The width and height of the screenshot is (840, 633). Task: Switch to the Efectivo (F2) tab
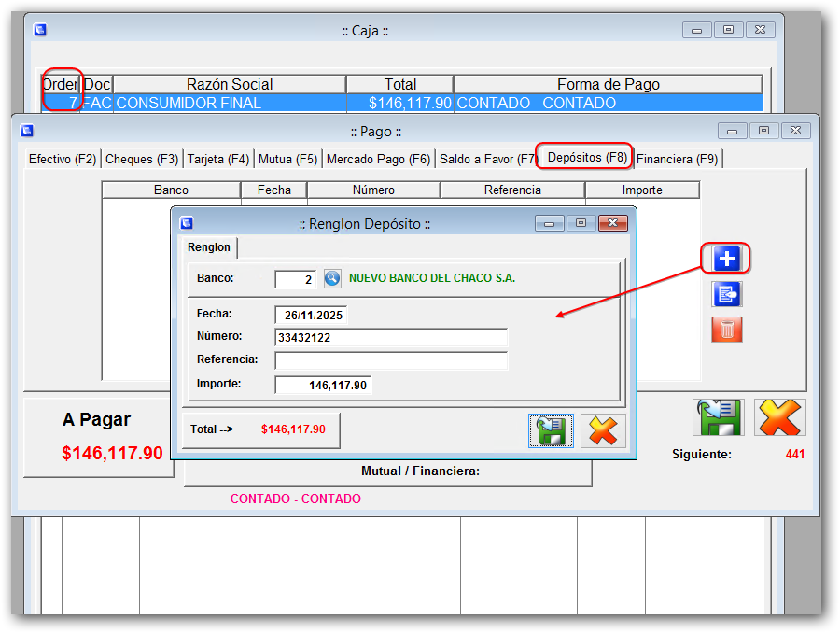pos(63,159)
